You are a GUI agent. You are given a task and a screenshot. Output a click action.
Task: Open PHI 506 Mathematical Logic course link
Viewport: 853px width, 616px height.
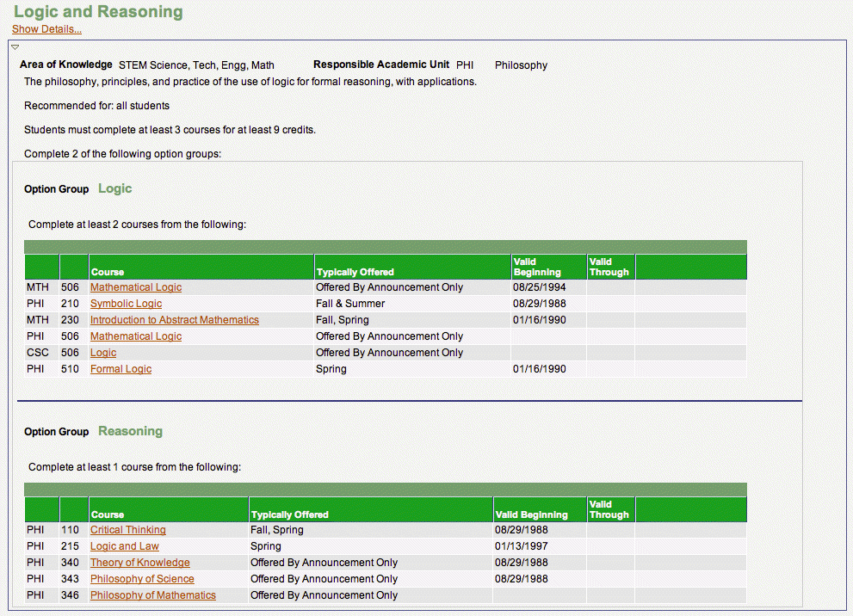point(136,336)
